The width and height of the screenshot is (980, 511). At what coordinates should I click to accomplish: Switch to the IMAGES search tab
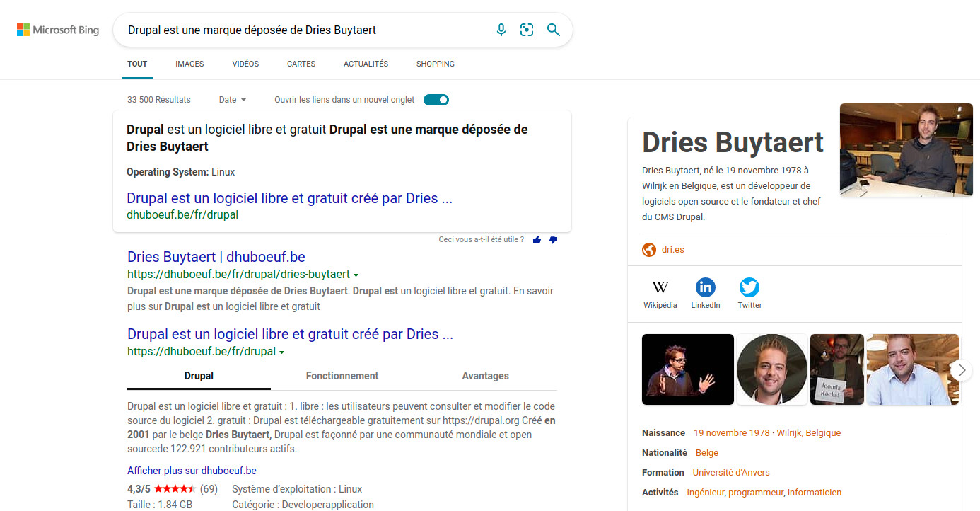point(189,64)
